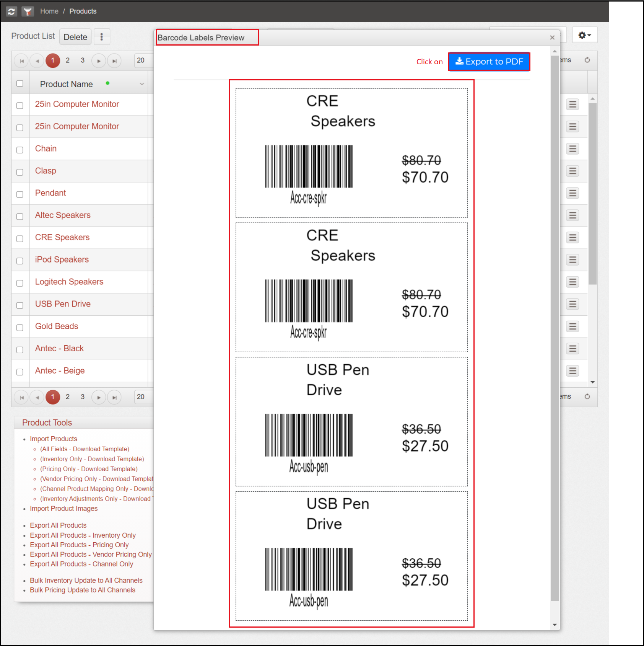Open the three-dot more actions menu
This screenshot has height=646, width=644.
[102, 37]
